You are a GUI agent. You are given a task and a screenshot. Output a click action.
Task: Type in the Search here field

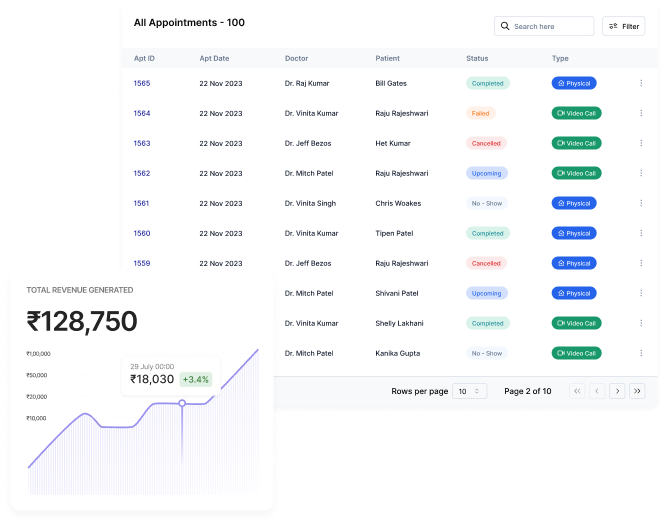[x=550, y=27]
